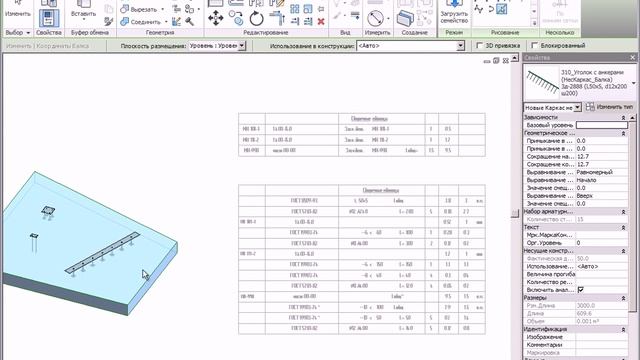Toggle the Блокированный checkbox
This screenshot has height=360, width=640.
[x=534, y=46]
